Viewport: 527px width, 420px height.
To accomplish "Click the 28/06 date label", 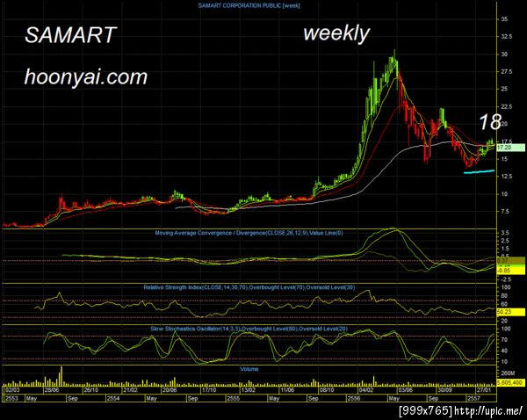I will [52, 390].
